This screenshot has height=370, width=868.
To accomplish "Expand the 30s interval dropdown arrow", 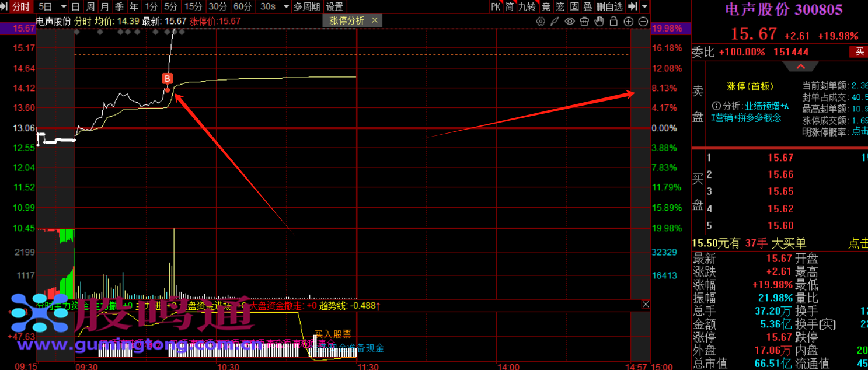I will [x=285, y=7].
